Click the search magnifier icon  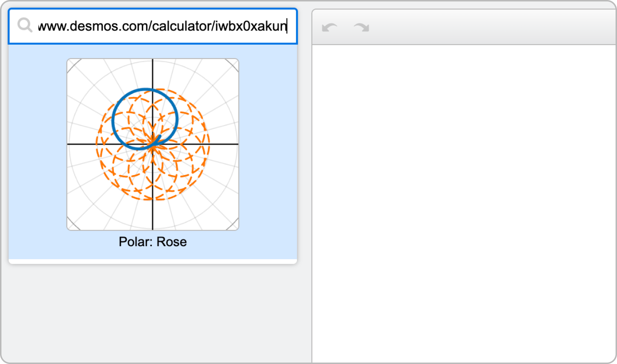coord(25,26)
